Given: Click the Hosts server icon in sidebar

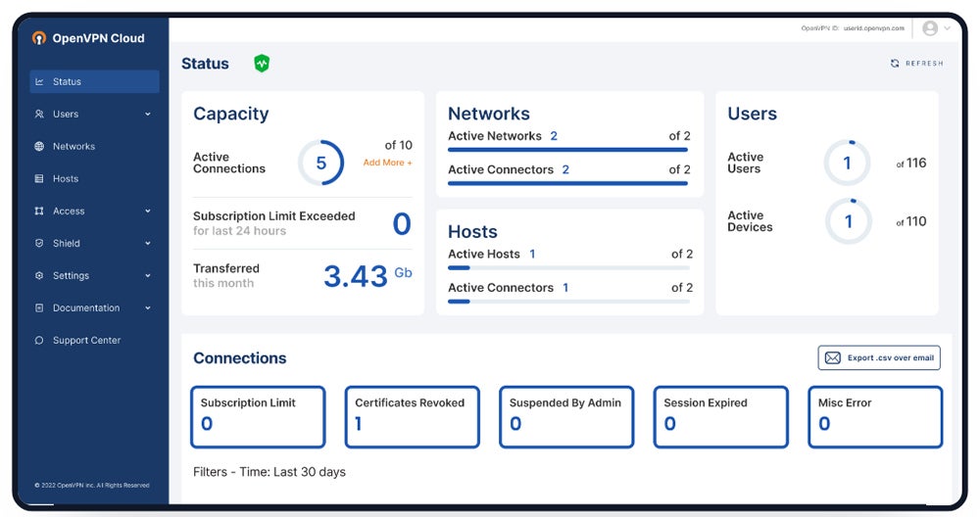Looking at the screenshot, I should click(39, 179).
